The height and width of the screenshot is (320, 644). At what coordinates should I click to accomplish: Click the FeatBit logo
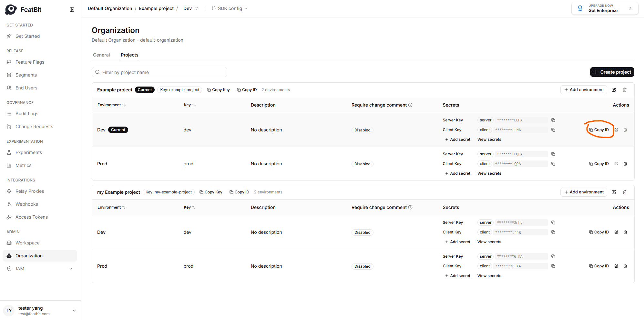click(23, 10)
